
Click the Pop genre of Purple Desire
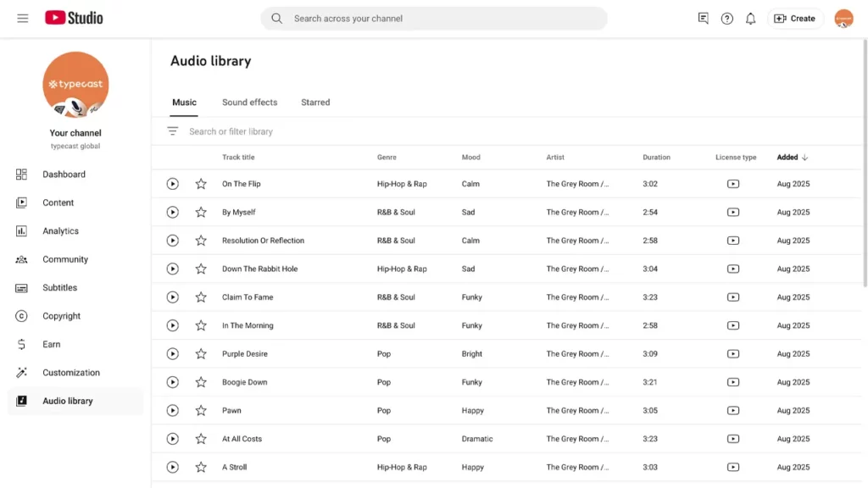384,354
